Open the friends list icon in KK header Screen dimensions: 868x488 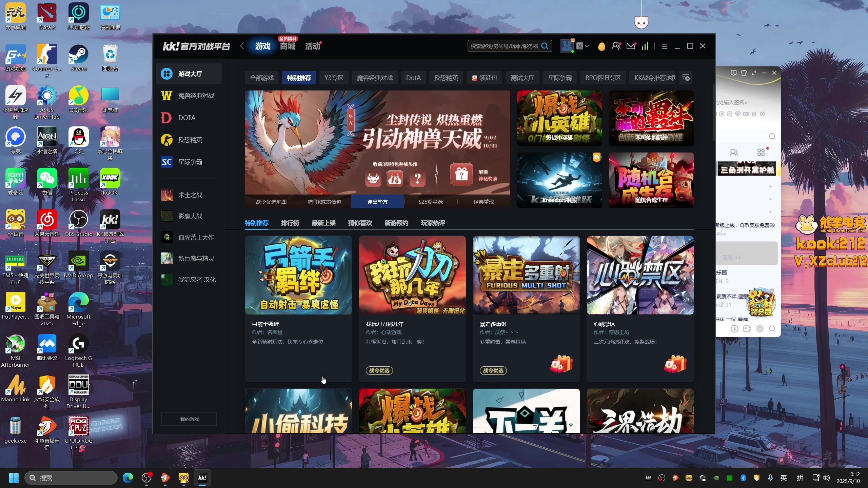coord(616,46)
